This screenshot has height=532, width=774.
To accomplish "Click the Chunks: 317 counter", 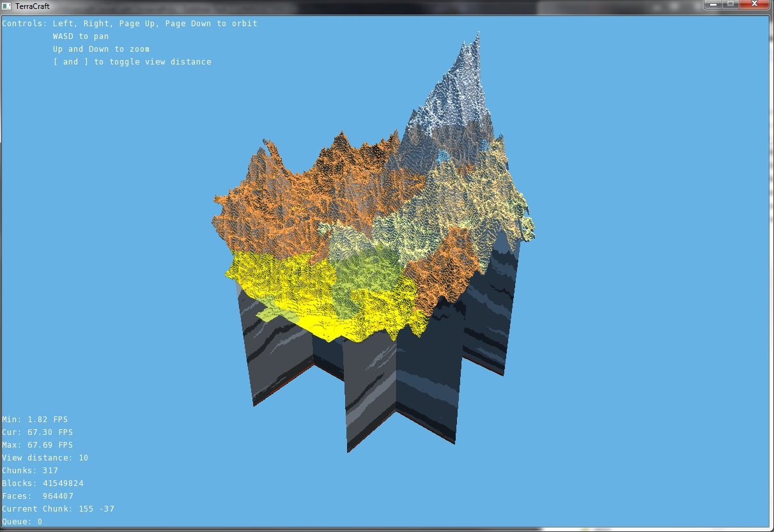I will tap(29, 470).
